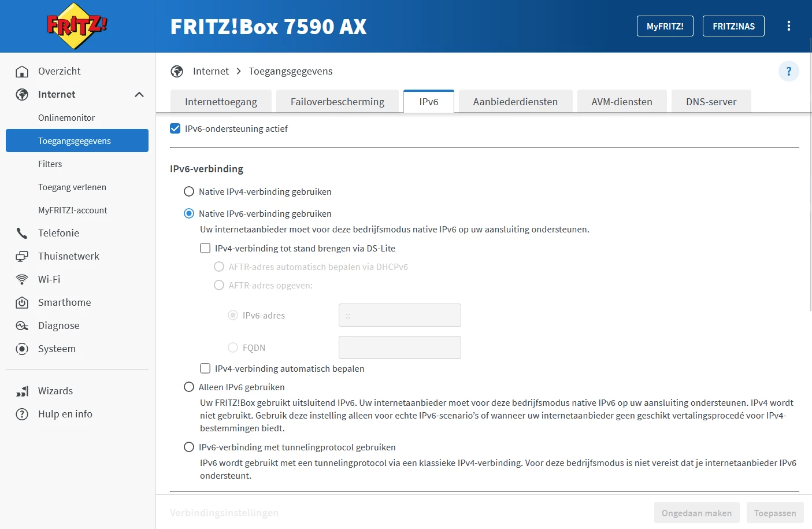Viewport: 812px width, 529px height.
Task: Select the IPv6 tab
Action: click(429, 101)
